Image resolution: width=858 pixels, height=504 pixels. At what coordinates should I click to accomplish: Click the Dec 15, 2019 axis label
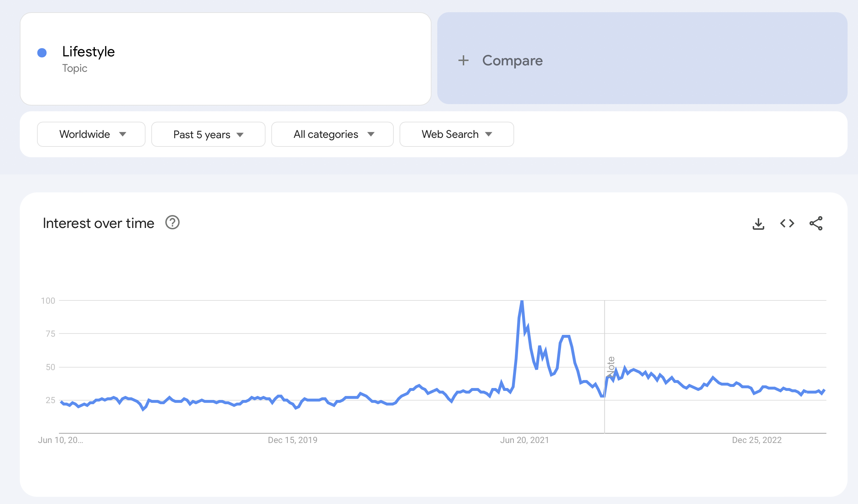point(292,440)
